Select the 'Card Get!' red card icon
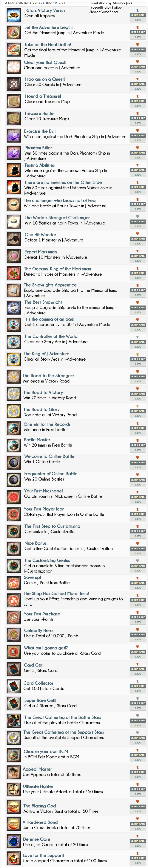The width and height of the screenshot is (148, 868). pos(14,669)
